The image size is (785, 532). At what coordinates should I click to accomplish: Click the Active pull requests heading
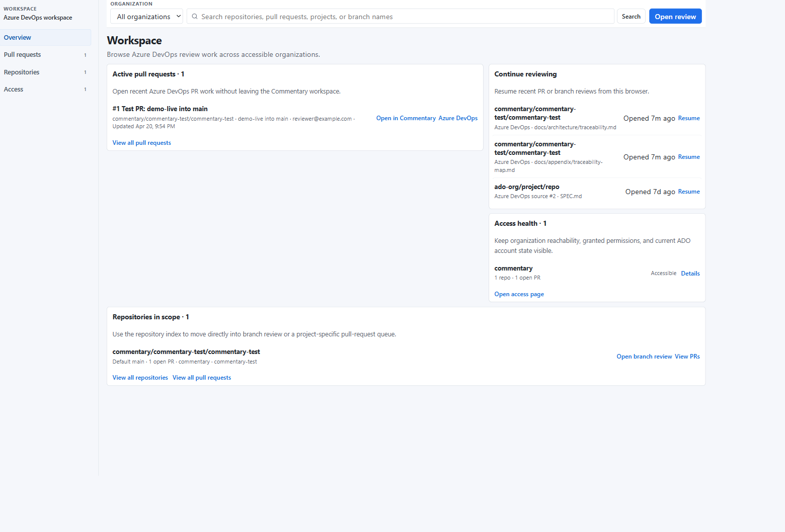[x=148, y=74]
